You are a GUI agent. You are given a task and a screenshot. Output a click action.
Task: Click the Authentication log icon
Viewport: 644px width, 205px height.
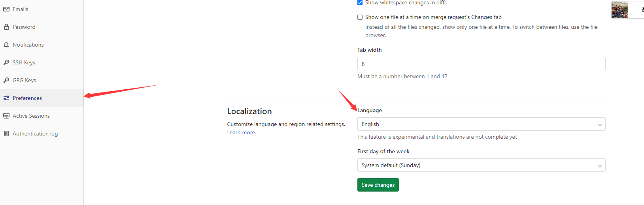point(6,134)
